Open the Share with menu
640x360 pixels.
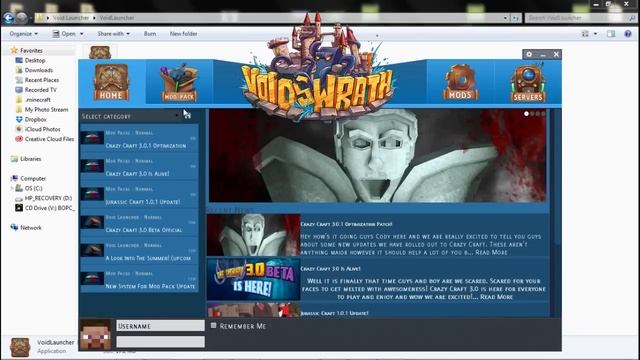click(113, 34)
